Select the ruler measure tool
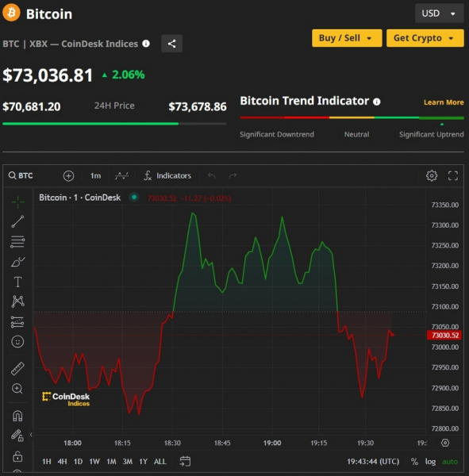The width and height of the screenshot is (469, 476). point(17,369)
